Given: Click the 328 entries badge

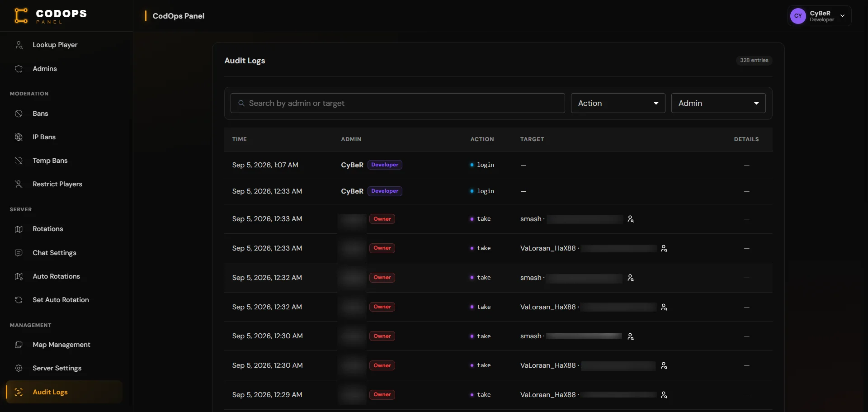Looking at the screenshot, I should pos(754,60).
